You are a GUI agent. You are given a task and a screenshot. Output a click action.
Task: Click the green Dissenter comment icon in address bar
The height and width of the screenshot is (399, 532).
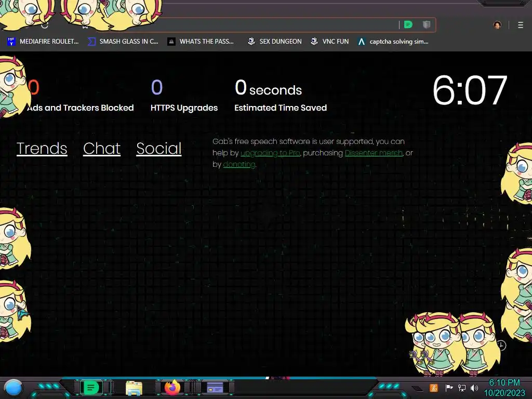coord(408,25)
